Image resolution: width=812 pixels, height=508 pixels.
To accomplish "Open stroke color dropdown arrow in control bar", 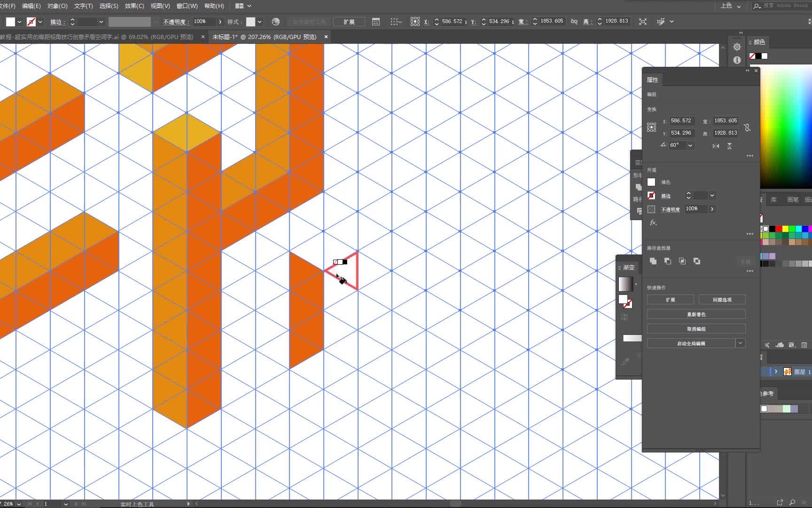I will point(40,22).
